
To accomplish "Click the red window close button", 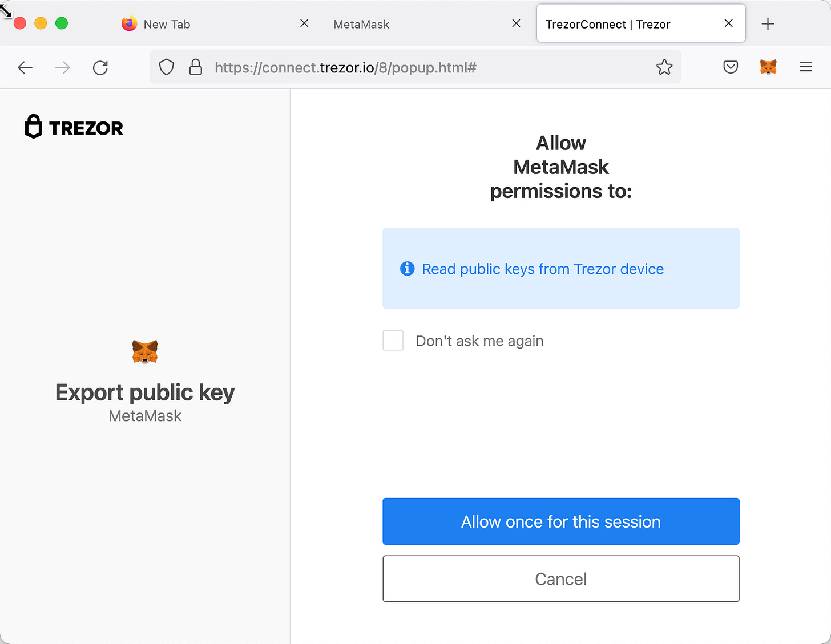I will click(20, 23).
